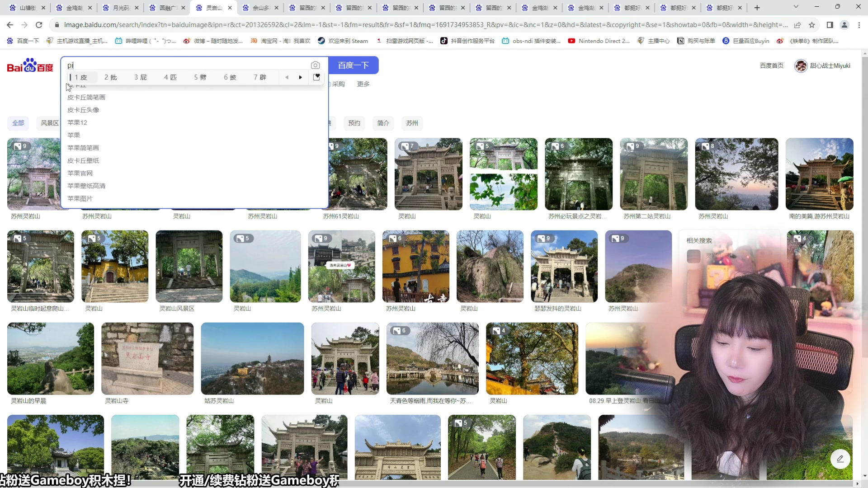Switch to the 月光码头 browser tab

pos(120,8)
